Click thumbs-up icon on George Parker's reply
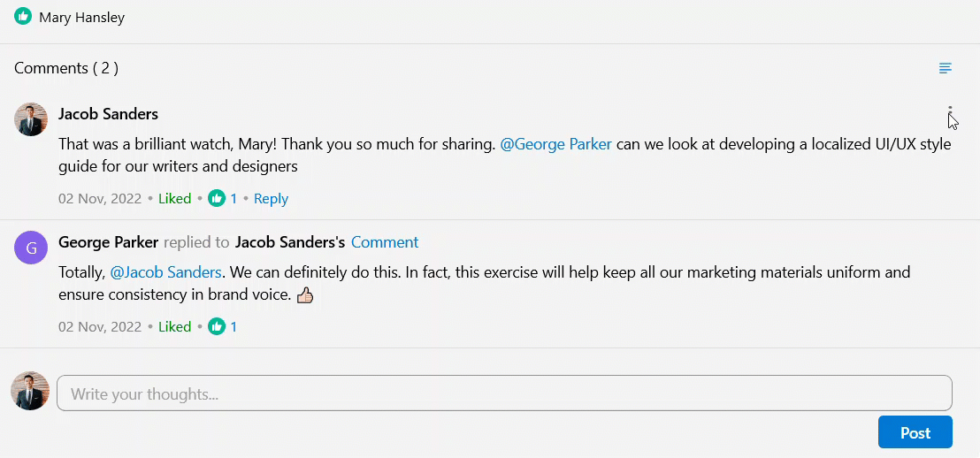 [x=217, y=326]
